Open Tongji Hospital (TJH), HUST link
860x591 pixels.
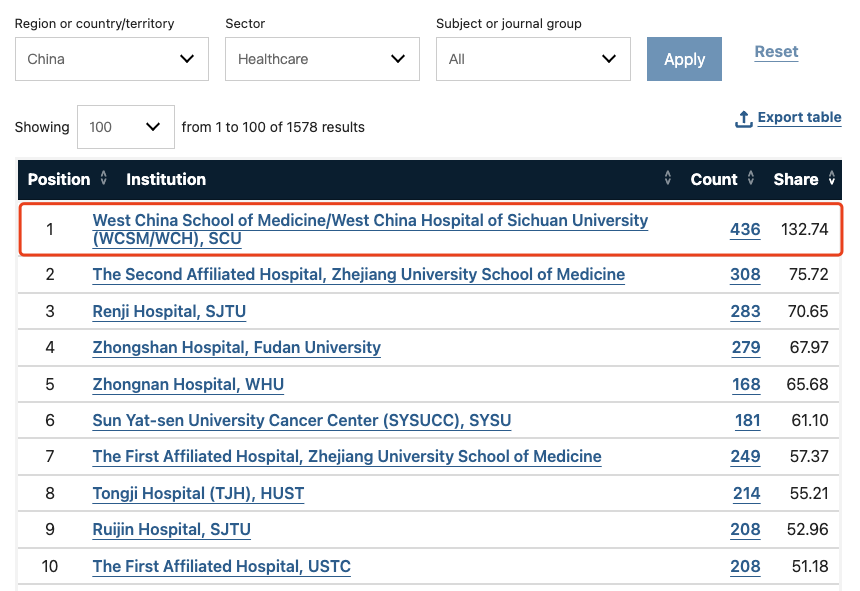(x=198, y=493)
